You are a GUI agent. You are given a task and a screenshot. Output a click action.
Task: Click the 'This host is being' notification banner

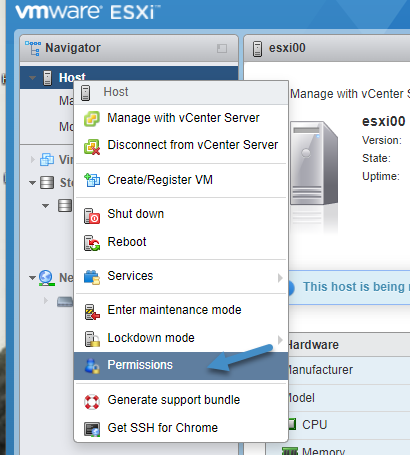(x=349, y=287)
